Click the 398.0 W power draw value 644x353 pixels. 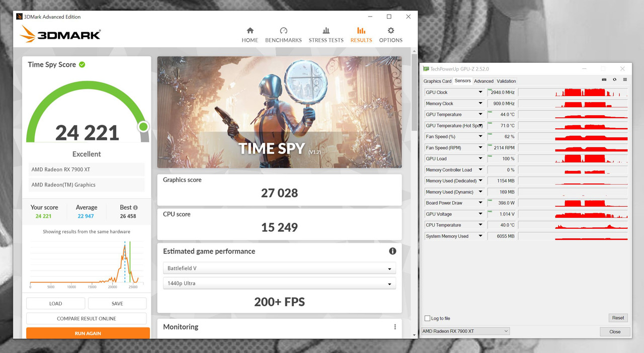pyautogui.click(x=501, y=203)
